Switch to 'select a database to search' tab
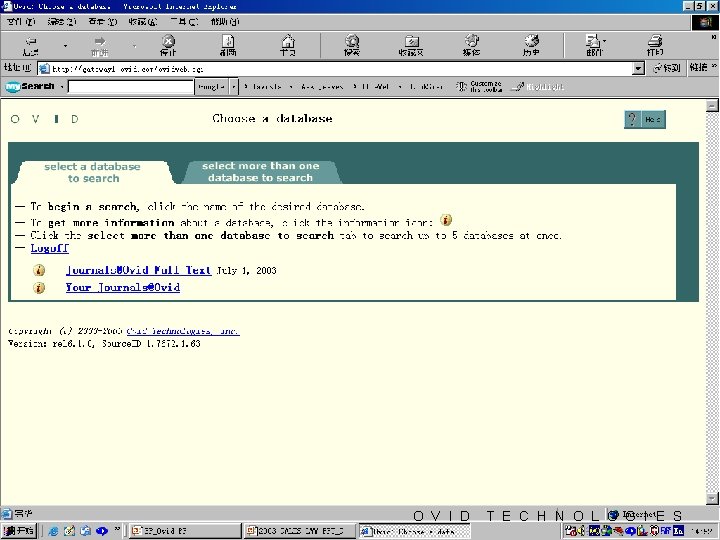 93,173
